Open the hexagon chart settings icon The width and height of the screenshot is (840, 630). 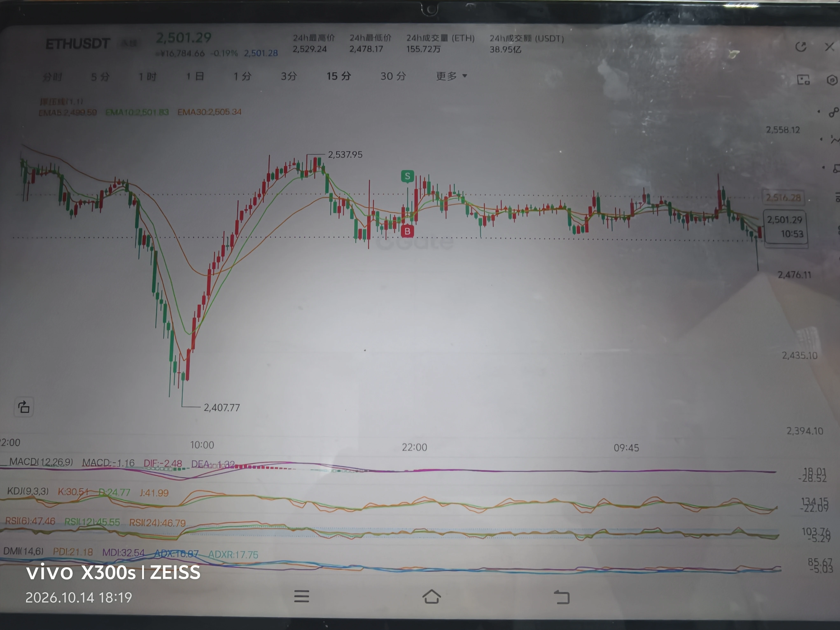(832, 80)
